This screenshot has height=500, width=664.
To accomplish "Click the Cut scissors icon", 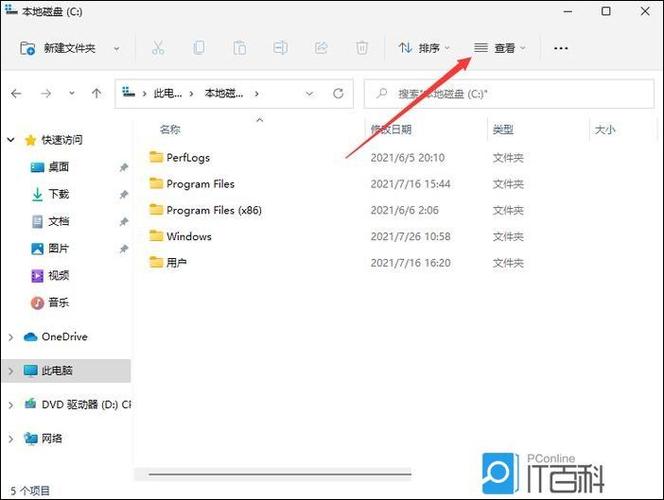I will (x=158, y=48).
